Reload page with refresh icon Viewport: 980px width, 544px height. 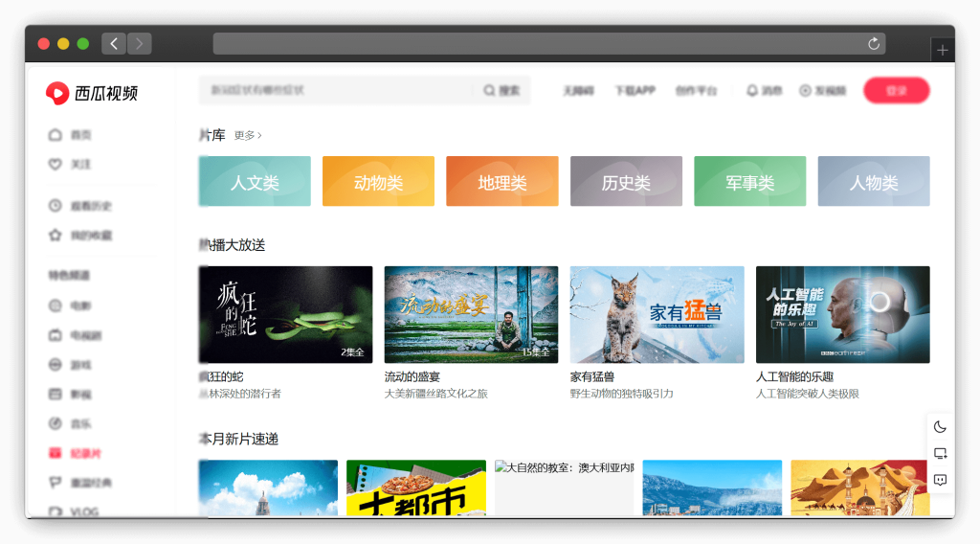tap(874, 44)
